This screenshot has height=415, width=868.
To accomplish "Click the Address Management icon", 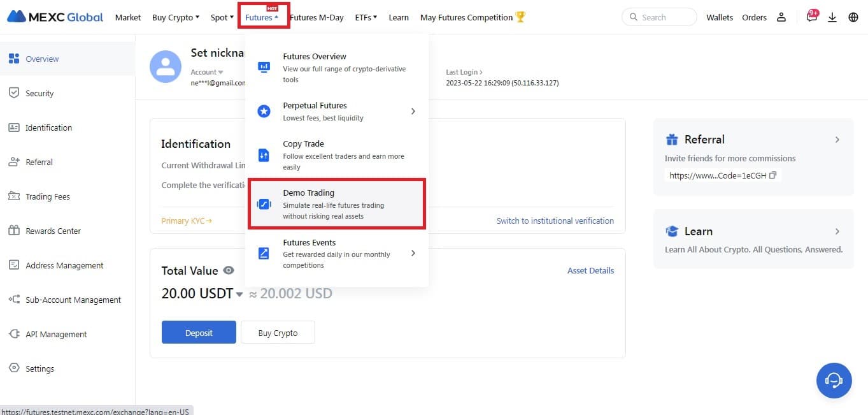I will 14,265.
